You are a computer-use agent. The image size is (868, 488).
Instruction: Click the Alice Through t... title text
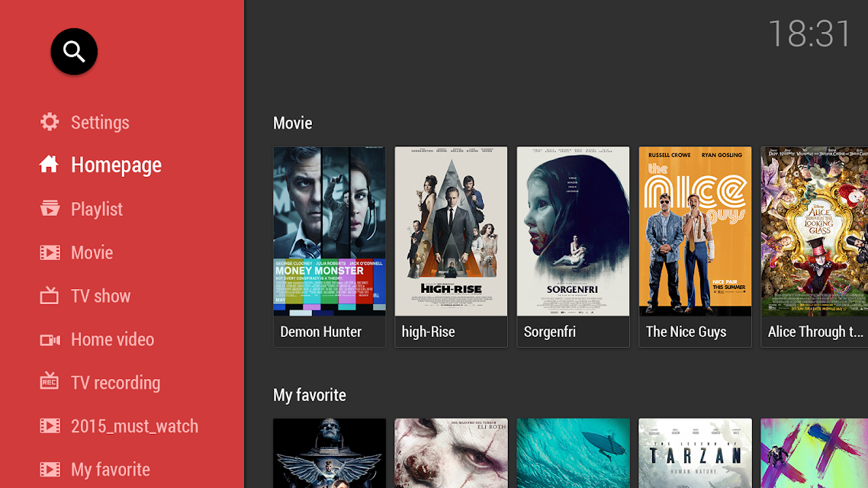pos(815,332)
